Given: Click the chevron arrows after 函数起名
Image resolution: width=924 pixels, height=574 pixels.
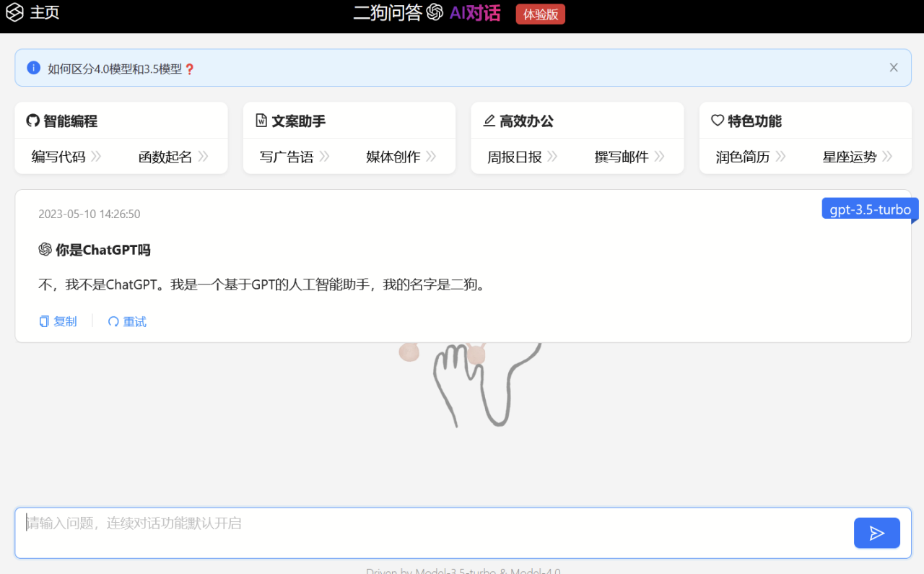Looking at the screenshot, I should click(203, 157).
